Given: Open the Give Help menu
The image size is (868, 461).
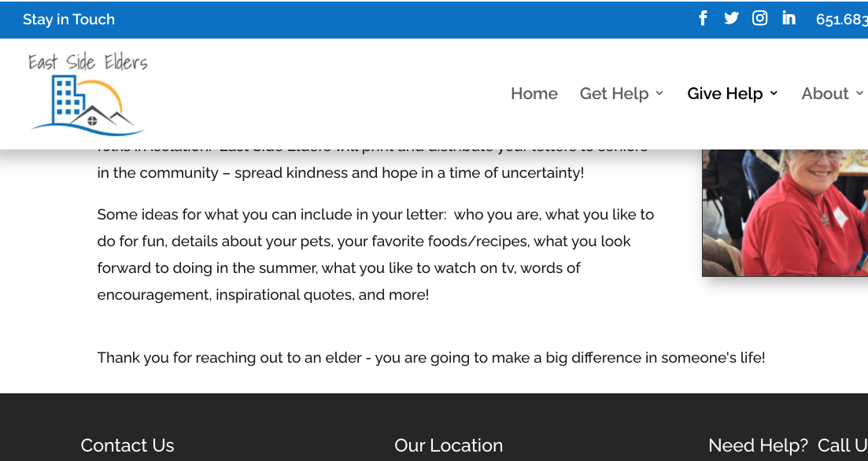Looking at the screenshot, I should [x=725, y=94].
